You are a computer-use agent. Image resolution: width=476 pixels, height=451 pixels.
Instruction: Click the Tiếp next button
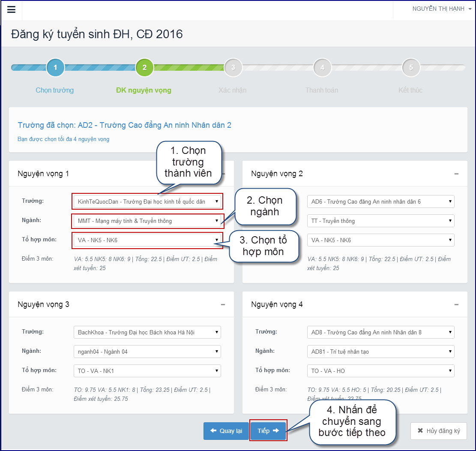pyautogui.click(x=268, y=431)
